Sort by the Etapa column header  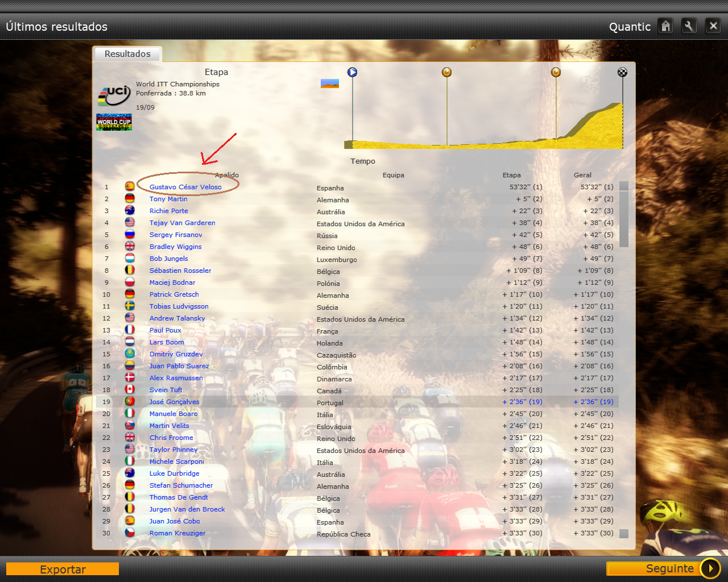point(511,175)
